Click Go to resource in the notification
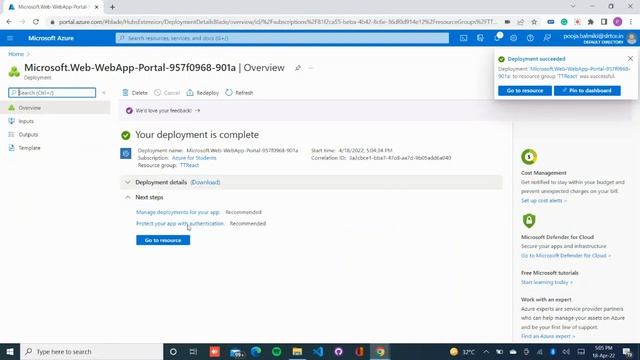The height and width of the screenshot is (360, 640). (524, 91)
